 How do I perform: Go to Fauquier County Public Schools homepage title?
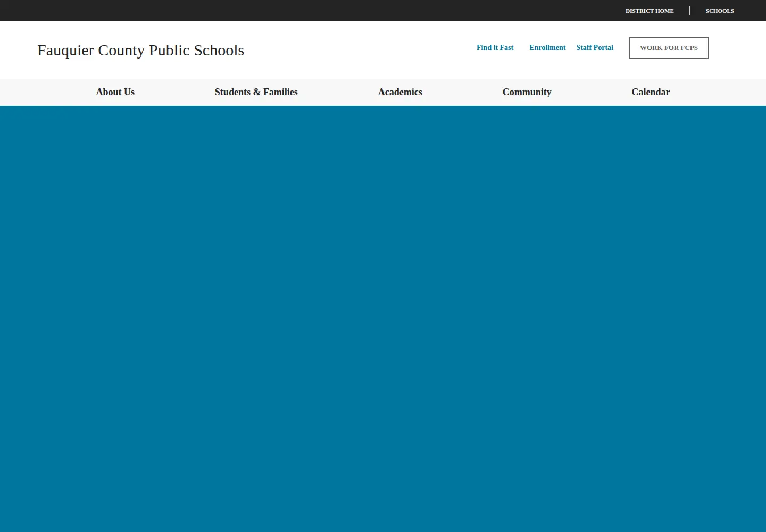[x=140, y=50]
